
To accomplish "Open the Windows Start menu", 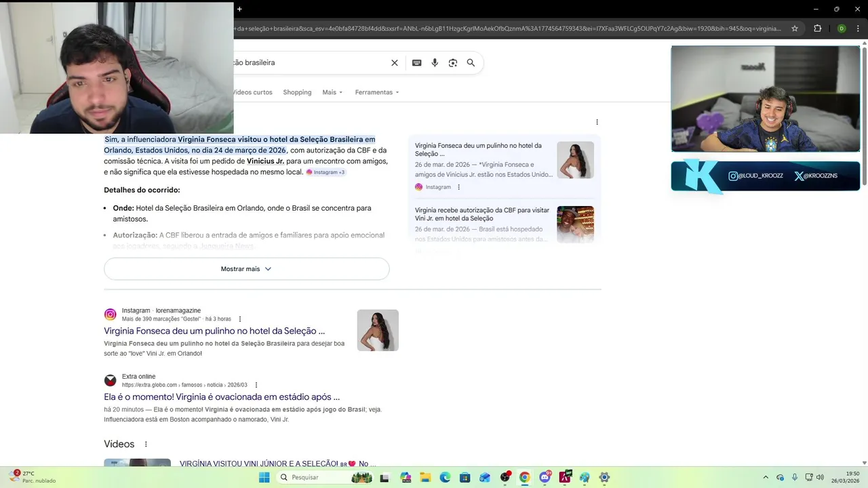I will tap(264, 477).
